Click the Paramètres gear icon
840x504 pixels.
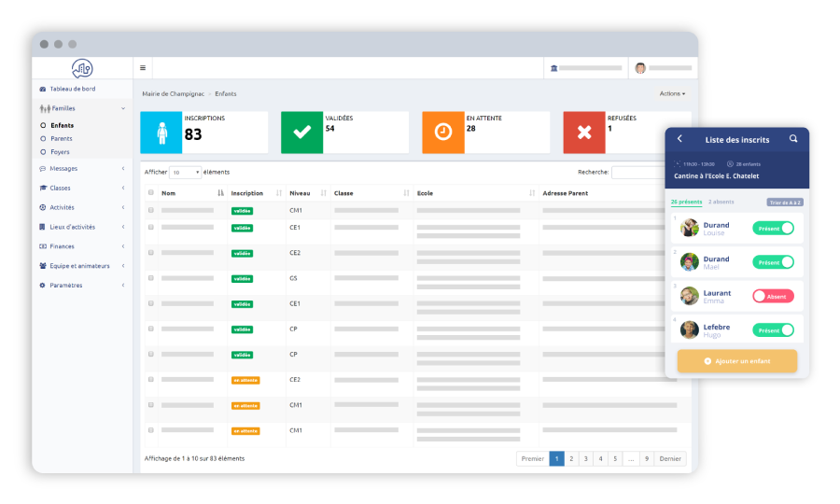click(x=43, y=286)
